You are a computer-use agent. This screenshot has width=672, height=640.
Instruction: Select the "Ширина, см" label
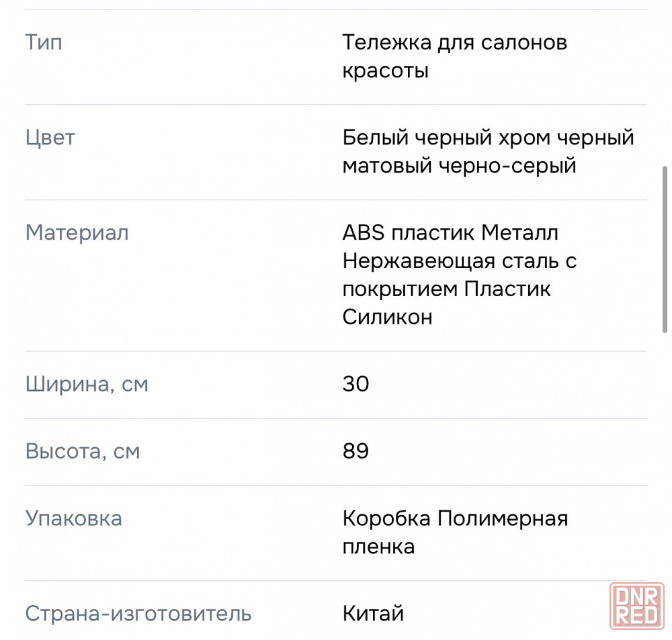87,384
